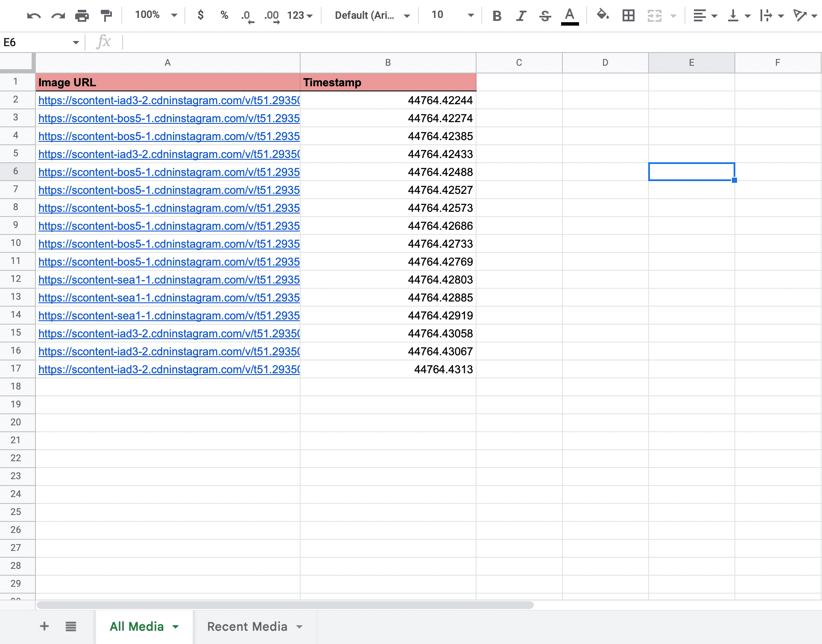Open the font family dropdown
The width and height of the screenshot is (822, 644).
click(x=370, y=15)
